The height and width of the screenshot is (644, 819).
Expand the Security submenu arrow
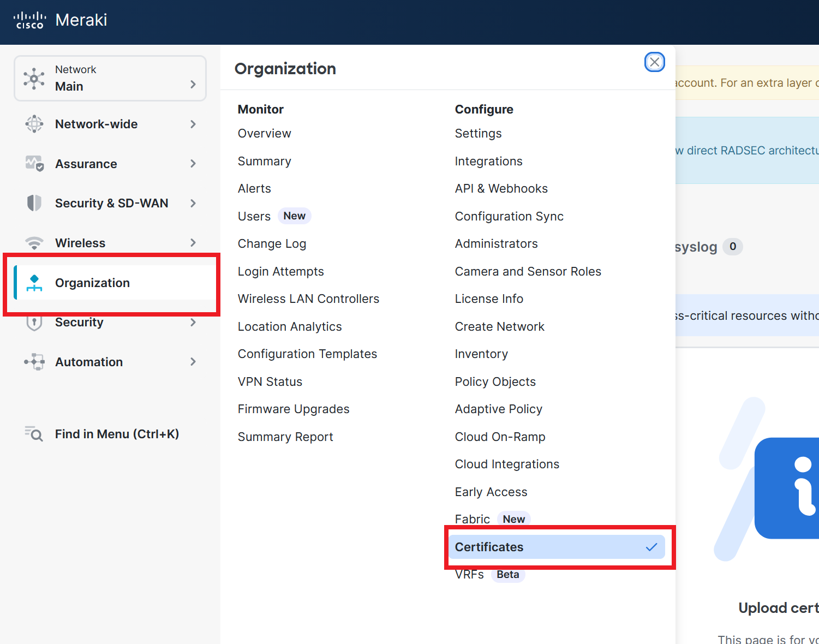pos(193,322)
